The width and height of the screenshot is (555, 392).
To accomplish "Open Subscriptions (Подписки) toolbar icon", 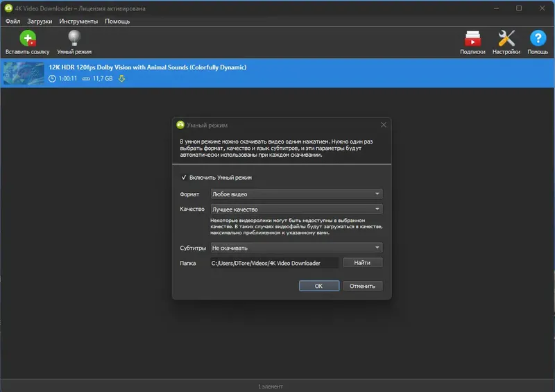I will click(x=472, y=38).
